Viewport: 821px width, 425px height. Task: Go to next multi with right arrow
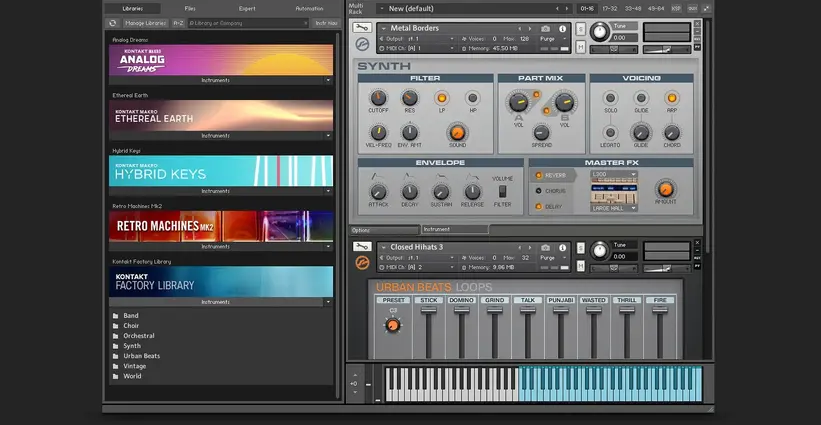point(567,8)
